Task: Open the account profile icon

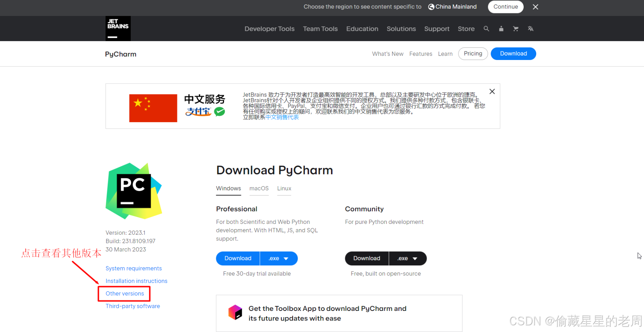Action: [501, 28]
